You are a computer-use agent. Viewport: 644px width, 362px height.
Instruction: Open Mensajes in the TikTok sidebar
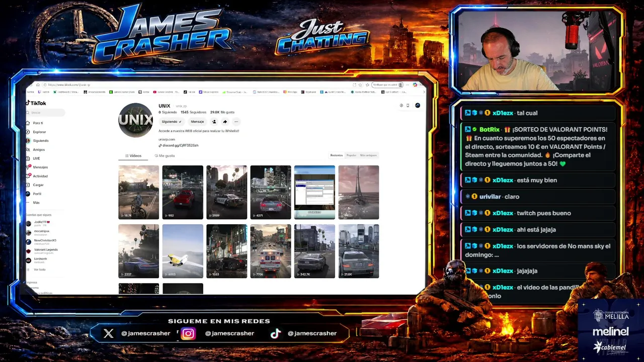(37, 167)
